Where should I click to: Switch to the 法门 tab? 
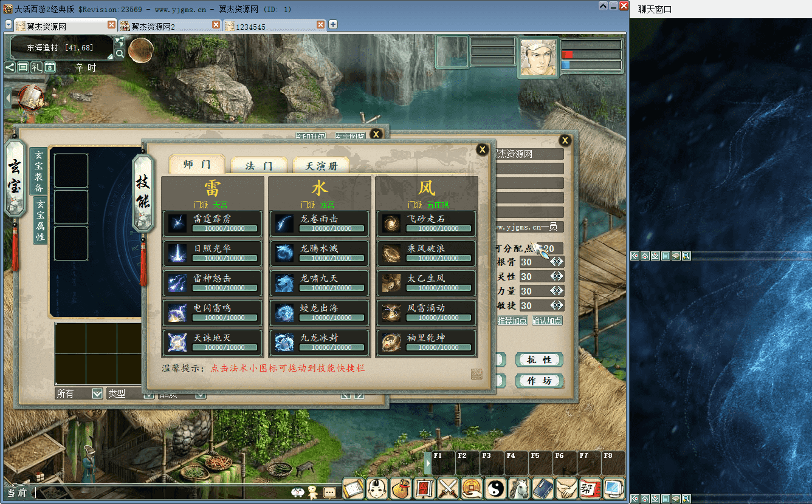(x=259, y=165)
